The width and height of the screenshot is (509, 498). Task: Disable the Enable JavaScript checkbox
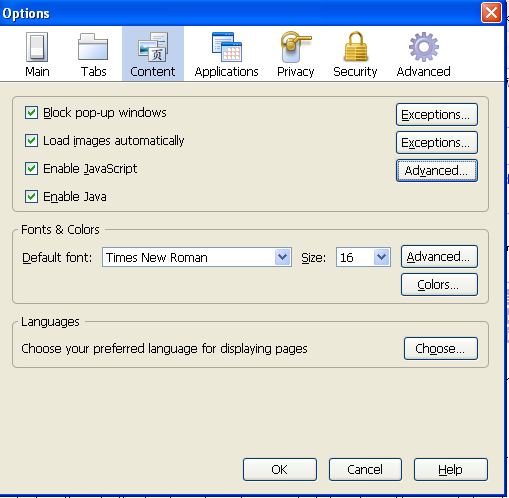pyautogui.click(x=31, y=169)
